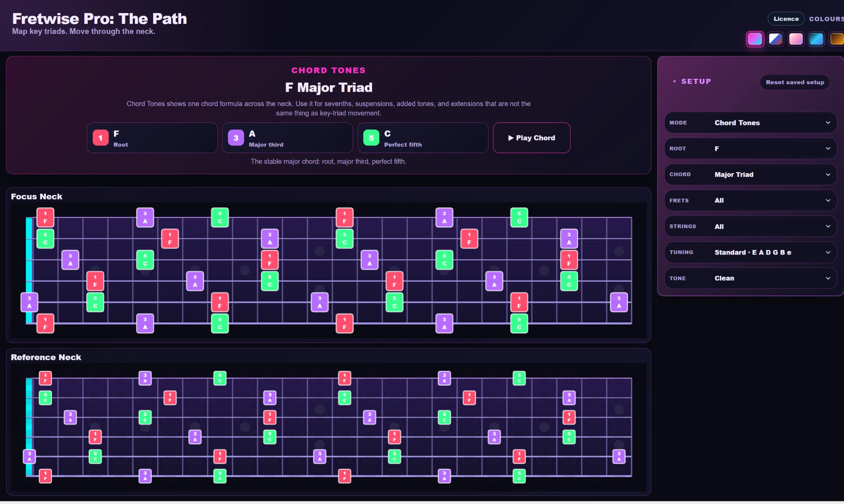Click the first-fret C on the Reference Neck B string
The height and width of the screenshot is (504, 844).
click(45, 397)
